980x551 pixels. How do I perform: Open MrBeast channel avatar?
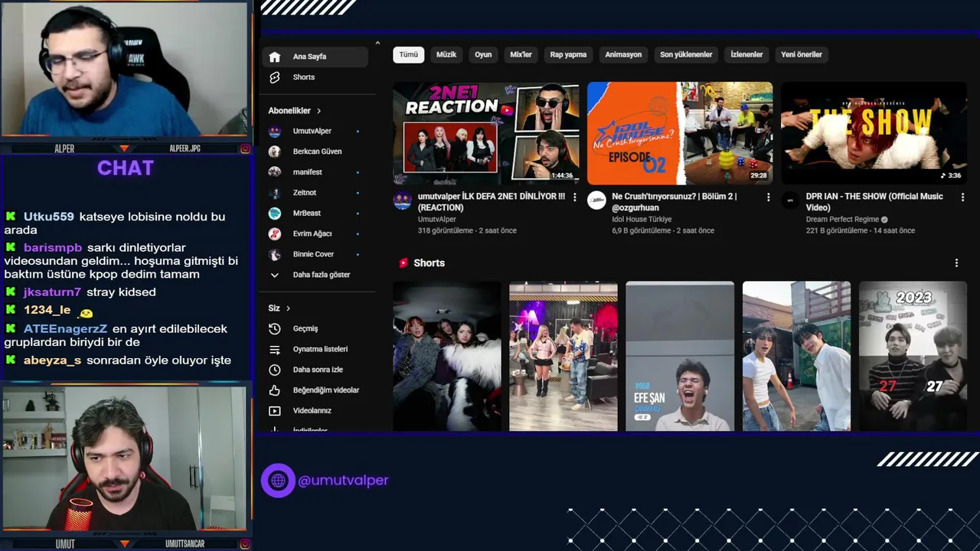click(275, 214)
